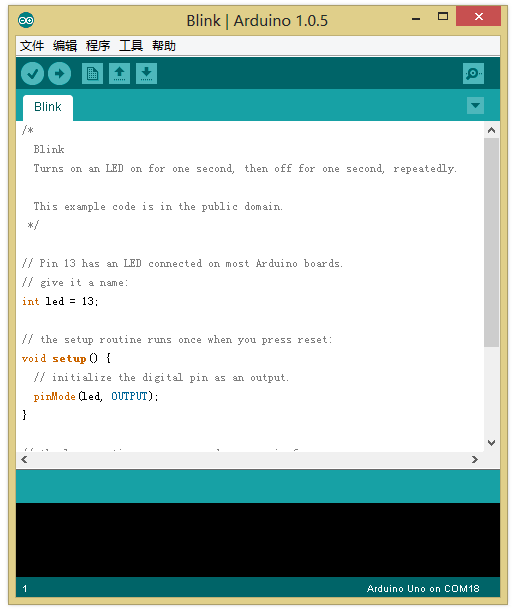This screenshot has width=512, height=610.
Task: Upload sketch with the arrow button
Action: (x=60, y=74)
